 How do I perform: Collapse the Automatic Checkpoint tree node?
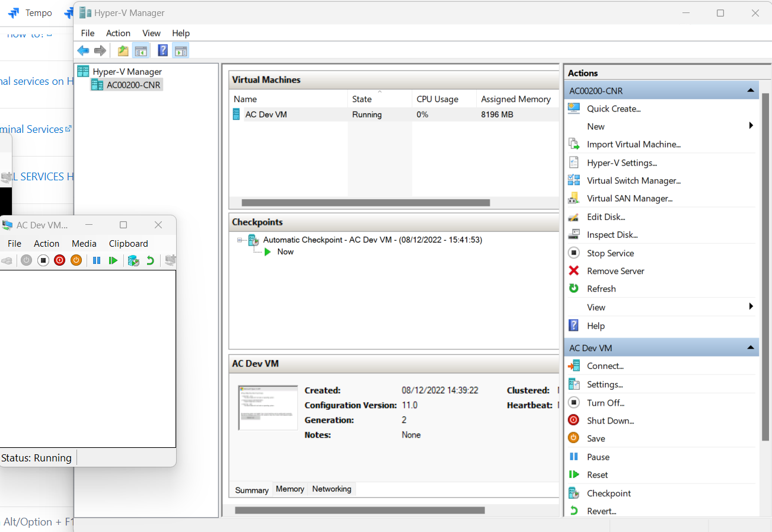240,240
